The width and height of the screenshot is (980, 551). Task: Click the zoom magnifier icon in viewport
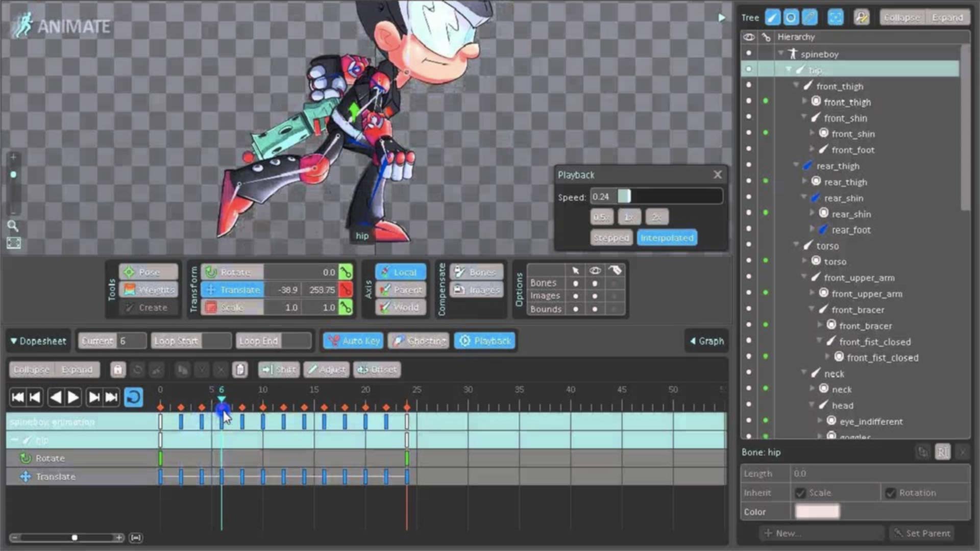coord(13,226)
